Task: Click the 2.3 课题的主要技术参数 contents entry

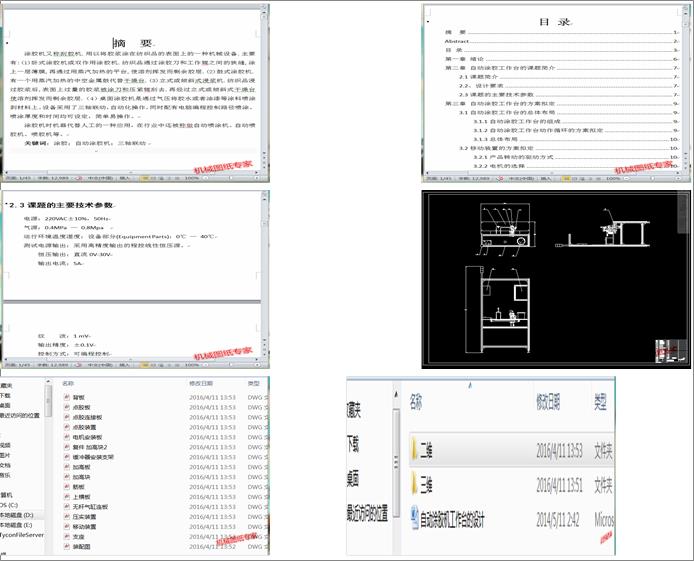Action: coord(496,94)
